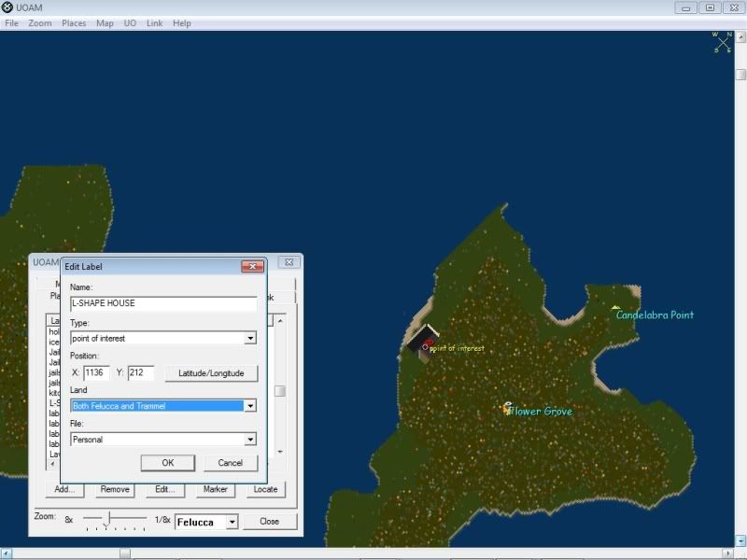Click the places list scrollbar down arrow
Viewport: 747px width, 560px height.
(x=280, y=452)
